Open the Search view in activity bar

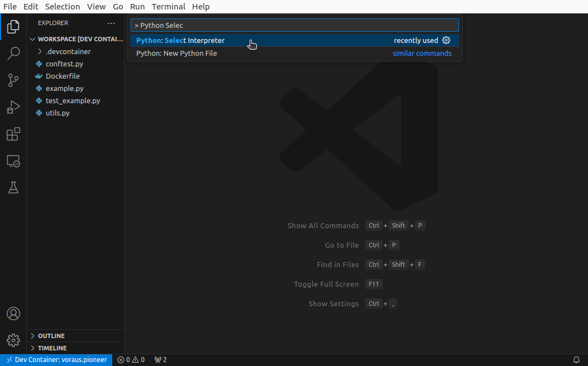coord(13,54)
